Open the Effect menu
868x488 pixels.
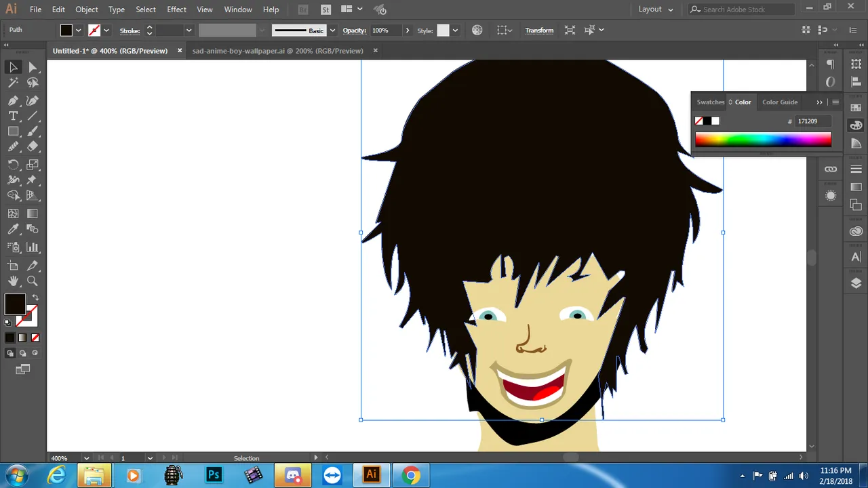[176, 9]
